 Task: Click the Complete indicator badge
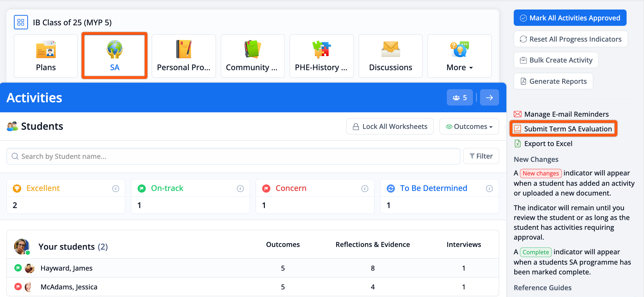coord(536,252)
